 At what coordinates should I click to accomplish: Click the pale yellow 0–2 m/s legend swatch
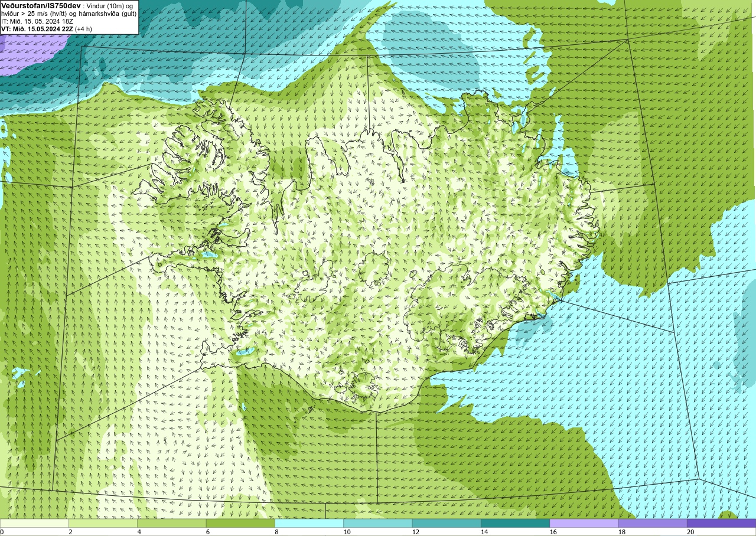34,523
